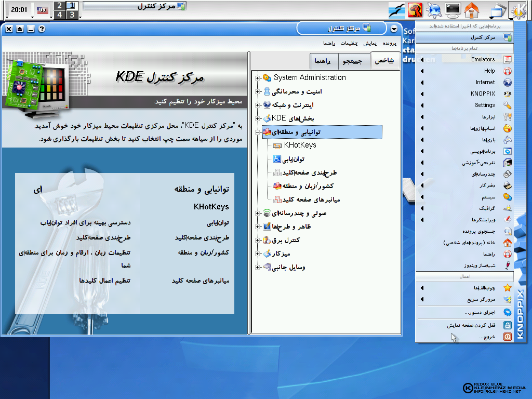
Task: Expand the صوتی و چندرسانه‌ای tree node
Action: pyautogui.click(x=257, y=214)
